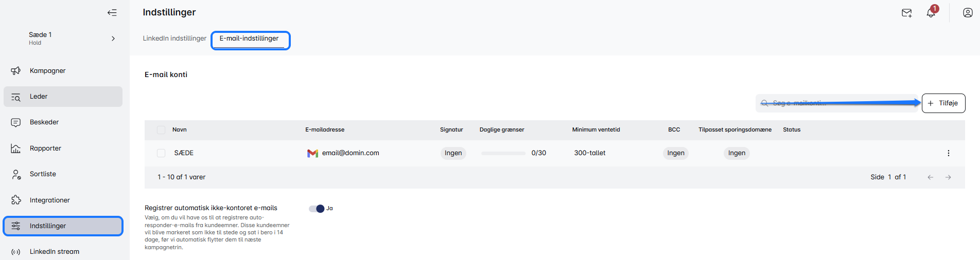Screen dimensions: 980x260
Task: Open the three-dot menu for SÆDE row
Action: [x=948, y=153]
